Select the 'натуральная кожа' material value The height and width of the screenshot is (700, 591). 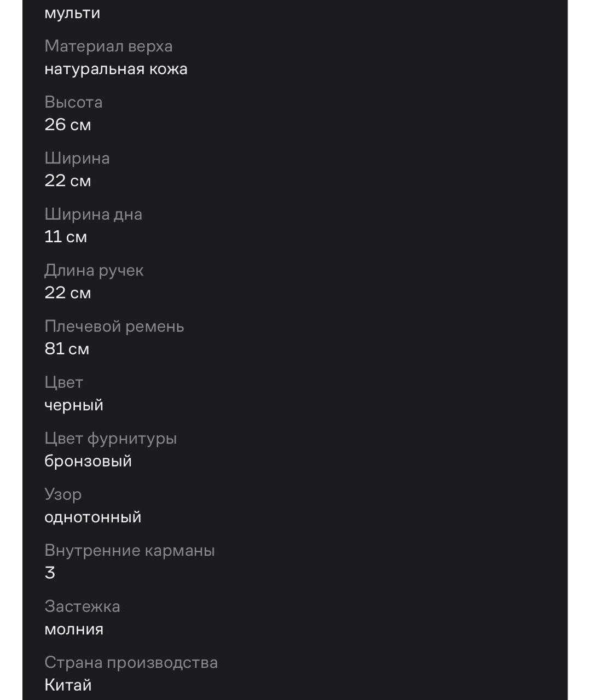116,69
